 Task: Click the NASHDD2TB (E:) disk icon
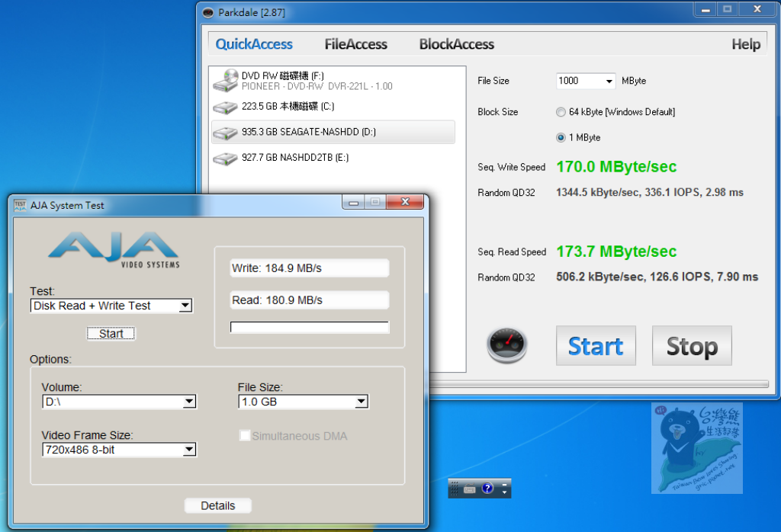coord(225,159)
